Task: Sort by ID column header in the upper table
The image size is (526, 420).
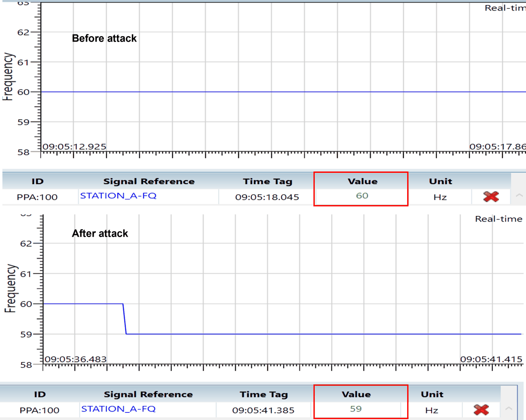Action: pyautogui.click(x=37, y=181)
